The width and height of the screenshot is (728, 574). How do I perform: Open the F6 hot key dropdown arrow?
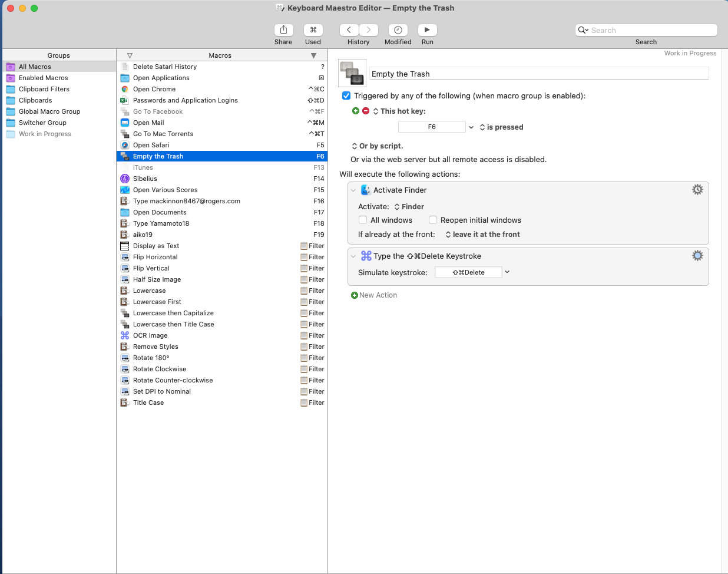click(x=471, y=127)
